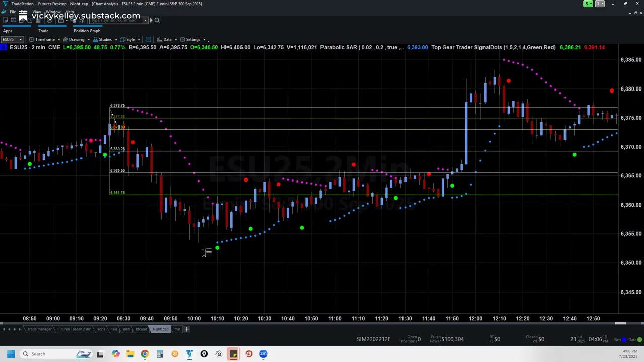Open File Explorer from taskbar
Screen dimensions: 644x362
pyautogui.click(x=130, y=354)
